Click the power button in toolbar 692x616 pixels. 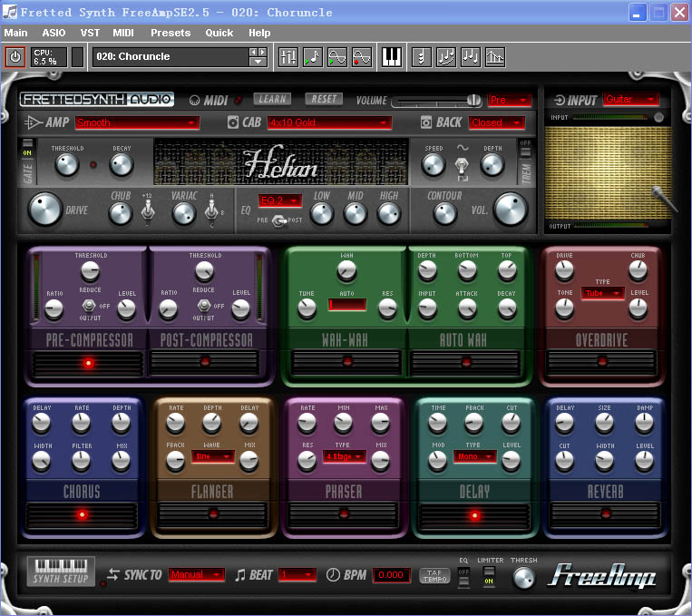(x=15, y=57)
